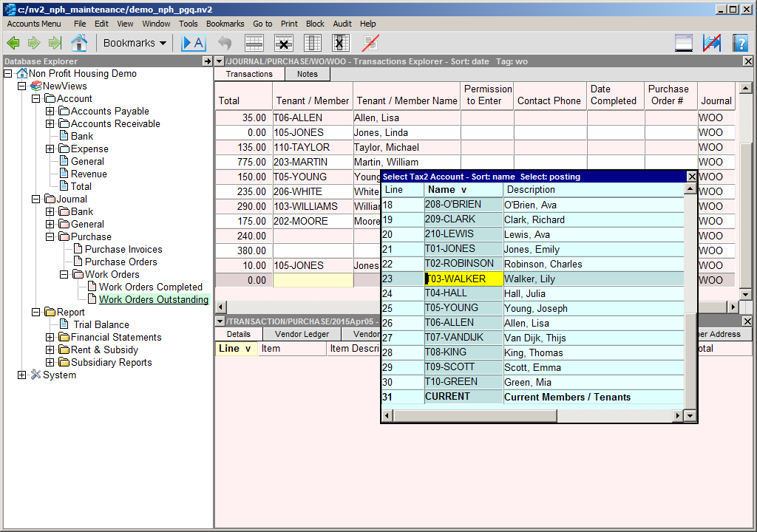This screenshot has width=757, height=532.
Task: Select the T05-YOUNG account row in popup
Action: coord(452,308)
